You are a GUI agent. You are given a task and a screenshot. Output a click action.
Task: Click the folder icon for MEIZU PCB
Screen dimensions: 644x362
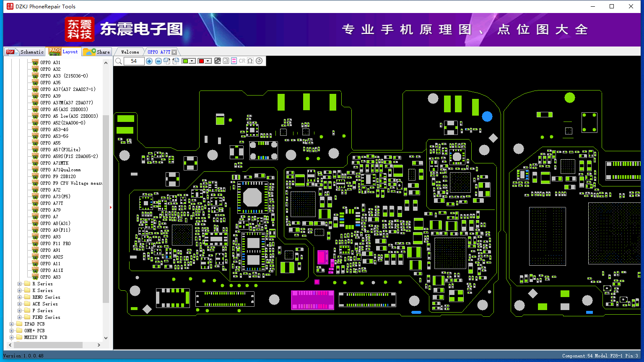pos(19,337)
